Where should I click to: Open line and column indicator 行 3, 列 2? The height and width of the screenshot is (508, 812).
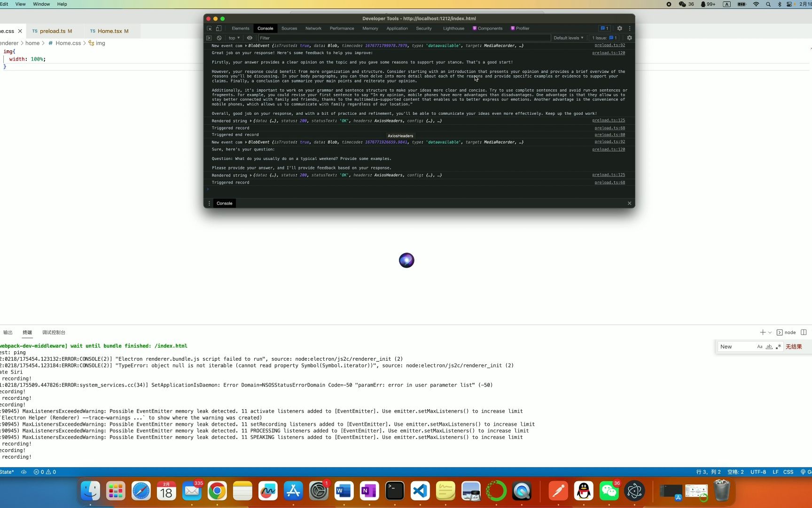[708, 472]
